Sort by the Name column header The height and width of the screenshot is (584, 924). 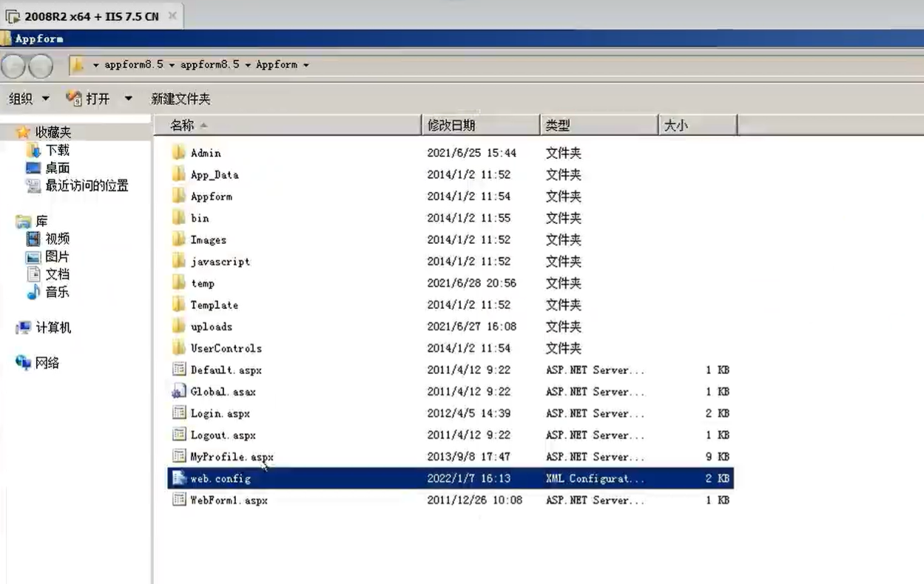coord(182,126)
